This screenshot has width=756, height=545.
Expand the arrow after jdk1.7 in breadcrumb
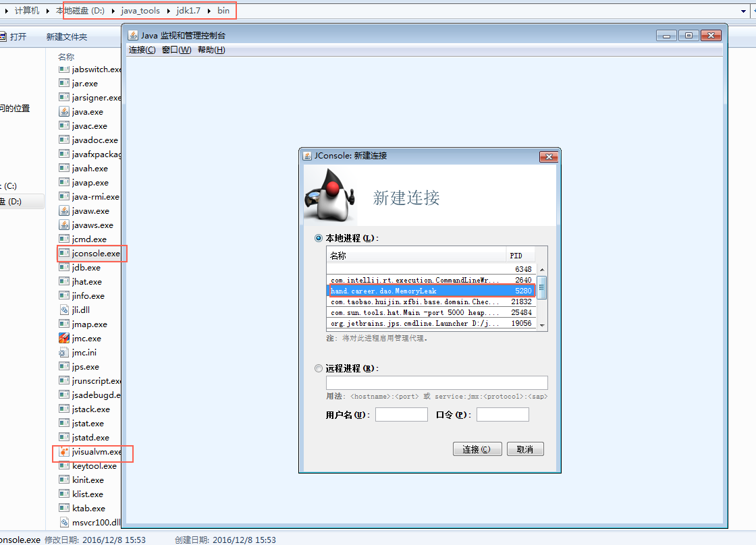coord(209,11)
